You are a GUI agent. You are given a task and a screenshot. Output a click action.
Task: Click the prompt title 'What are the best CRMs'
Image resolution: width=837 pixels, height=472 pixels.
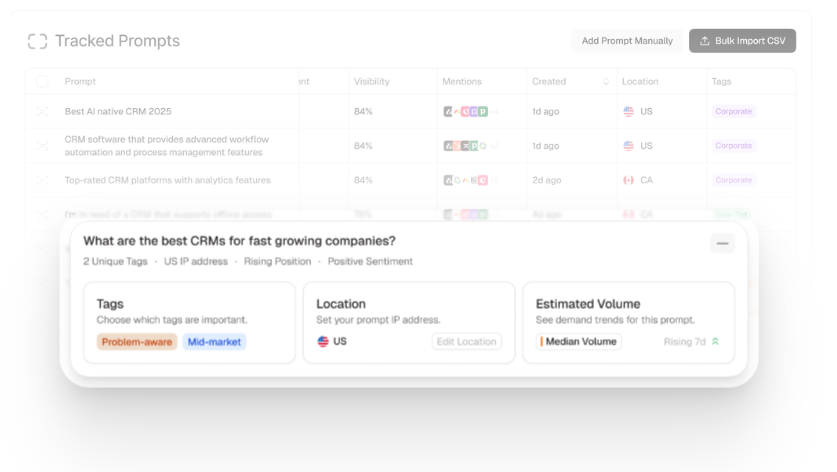click(239, 241)
